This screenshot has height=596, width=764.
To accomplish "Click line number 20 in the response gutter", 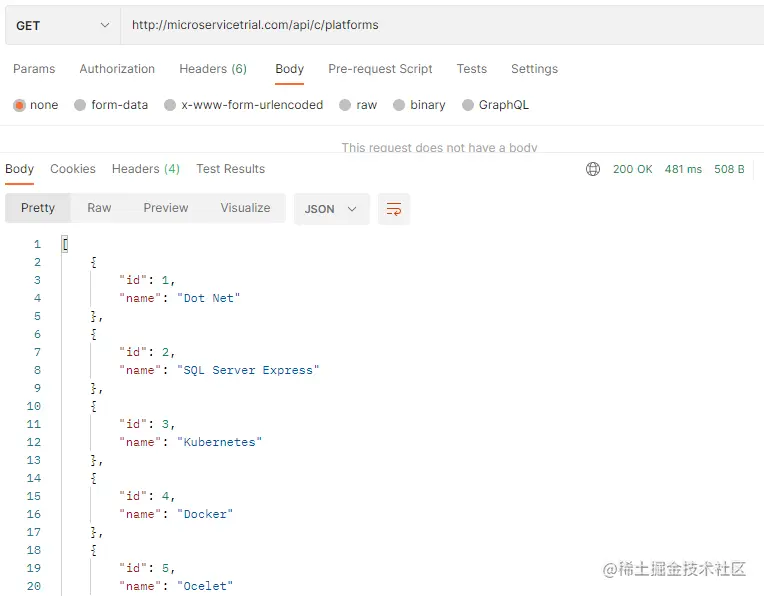I will click(34, 586).
